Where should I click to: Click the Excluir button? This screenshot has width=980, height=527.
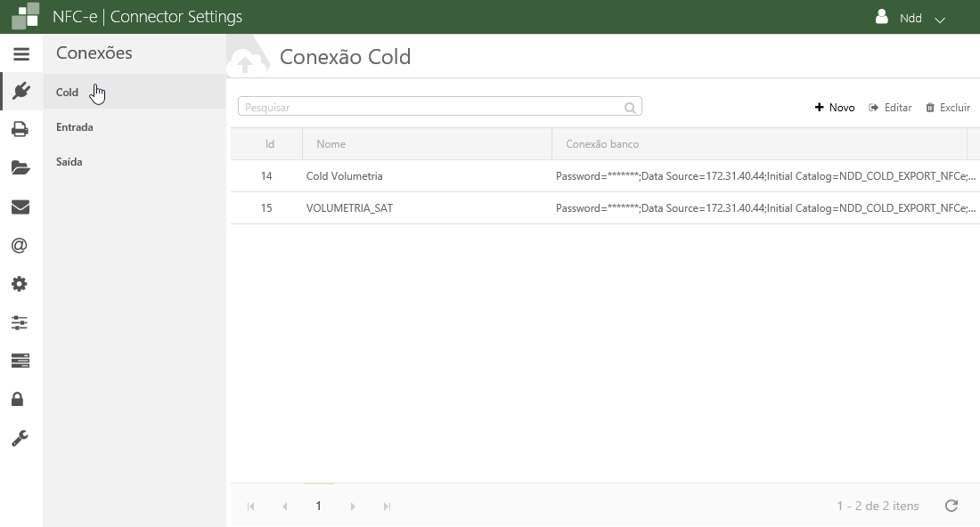(948, 108)
